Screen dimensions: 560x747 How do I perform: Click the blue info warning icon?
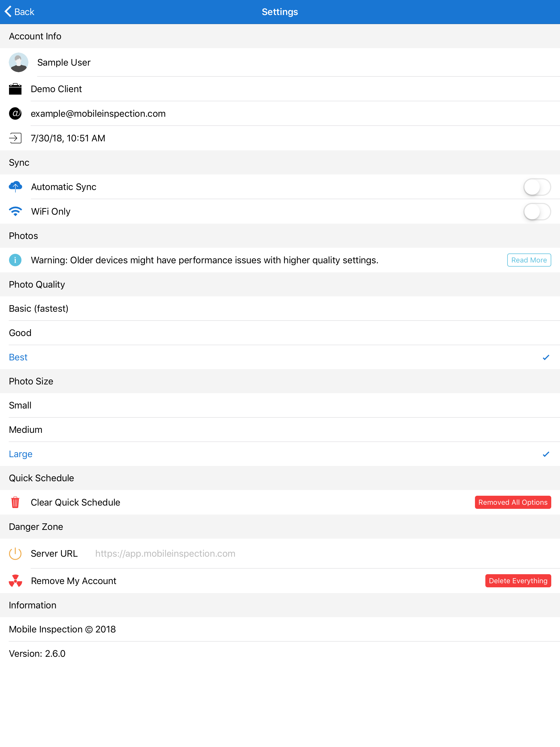pos(15,260)
